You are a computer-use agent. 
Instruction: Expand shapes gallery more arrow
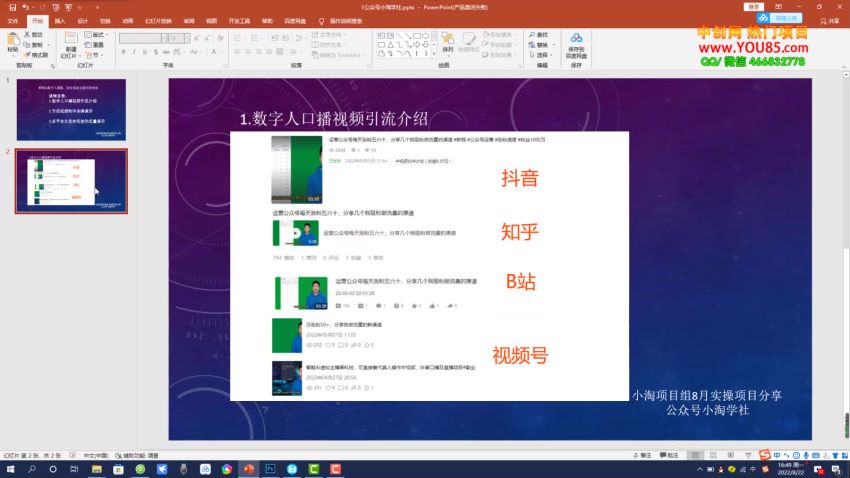pyautogui.click(x=434, y=54)
